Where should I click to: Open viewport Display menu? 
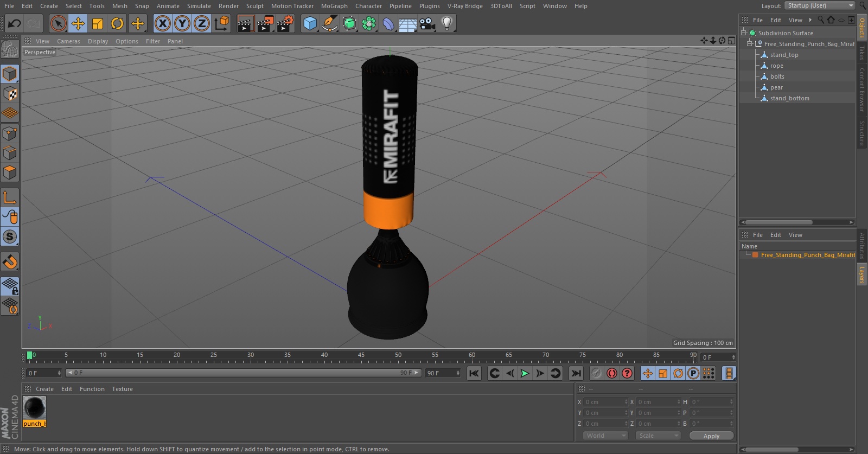click(x=98, y=41)
